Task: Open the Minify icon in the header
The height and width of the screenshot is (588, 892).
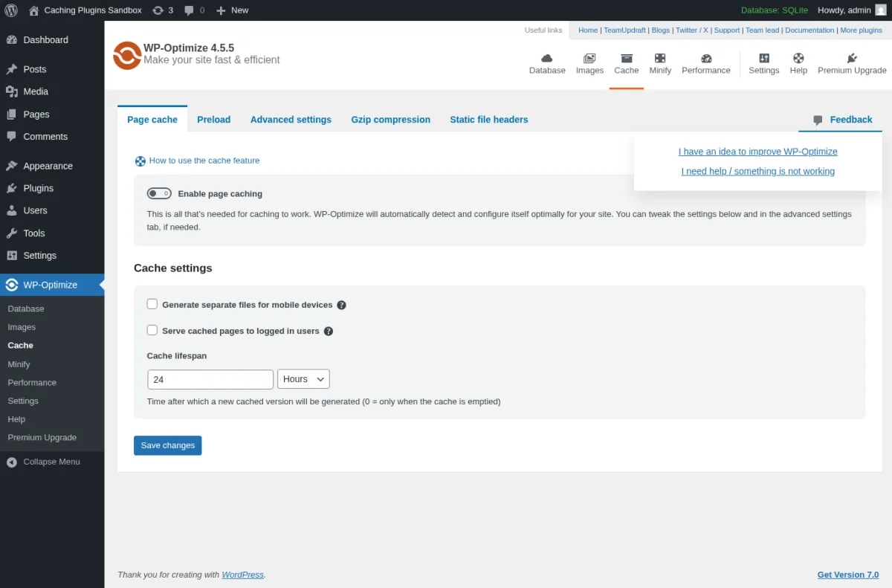Action: coord(660,58)
